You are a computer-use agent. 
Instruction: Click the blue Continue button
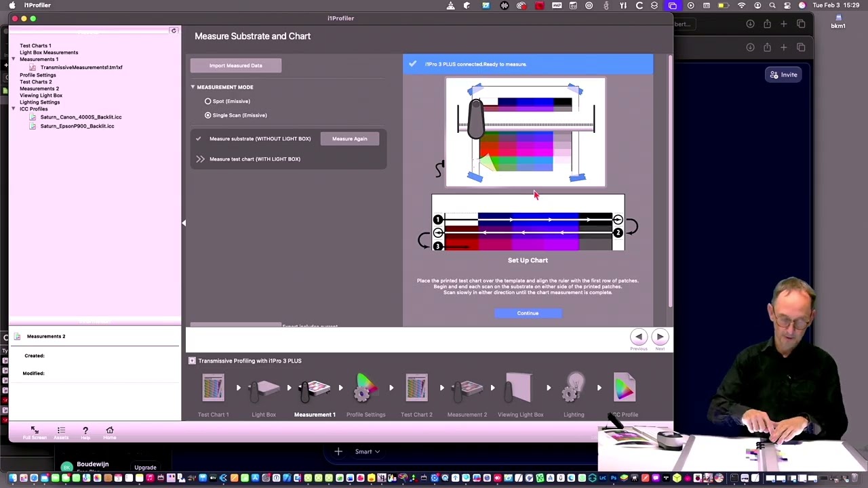tap(528, 313)
